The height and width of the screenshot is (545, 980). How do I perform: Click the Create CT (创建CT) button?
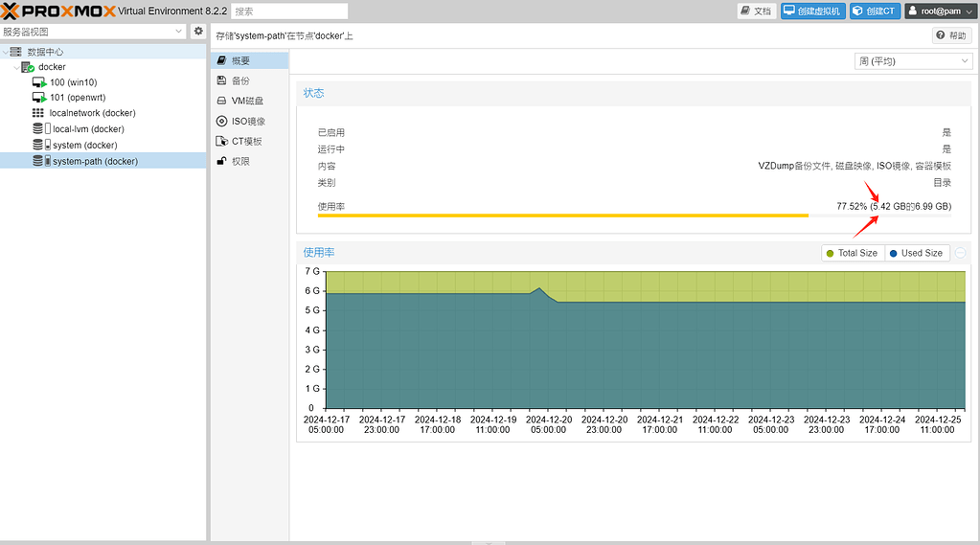click(875, 11)
